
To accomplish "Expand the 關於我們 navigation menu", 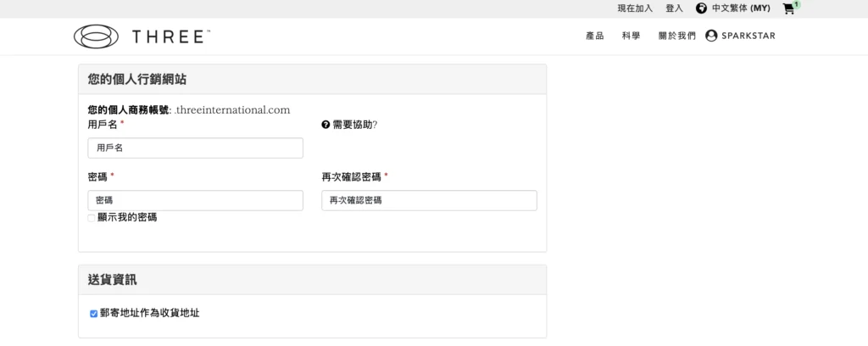I will (677, 36).
